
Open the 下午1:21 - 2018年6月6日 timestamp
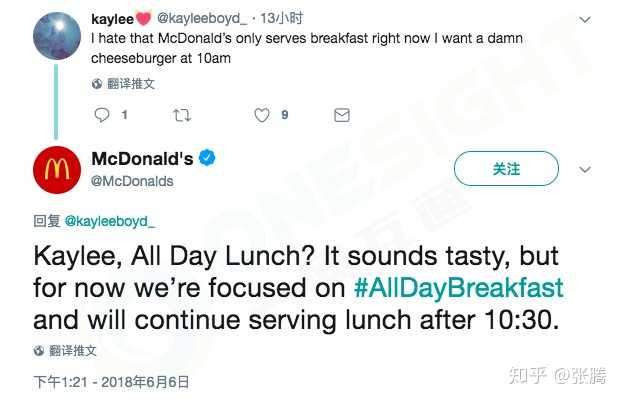(111, 381)
